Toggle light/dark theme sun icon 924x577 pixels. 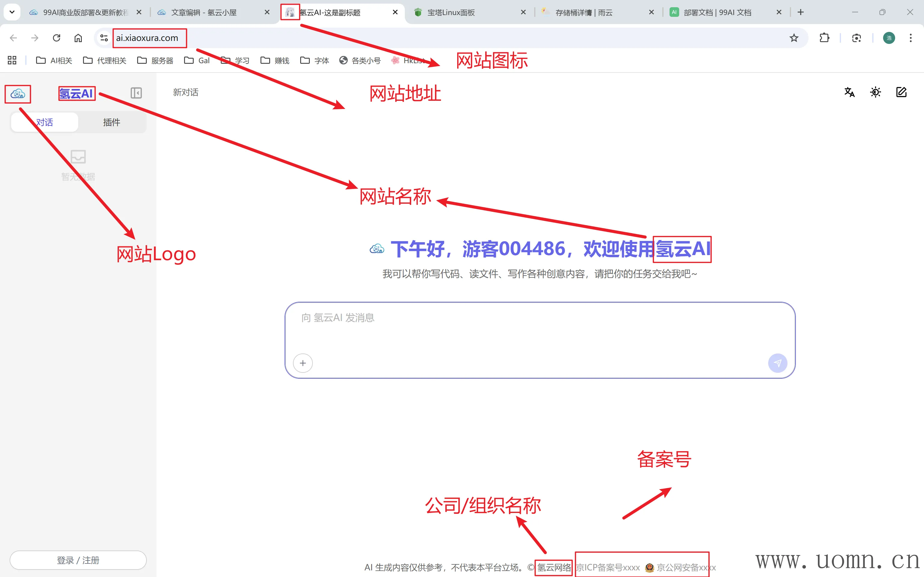tap(875, 92)
